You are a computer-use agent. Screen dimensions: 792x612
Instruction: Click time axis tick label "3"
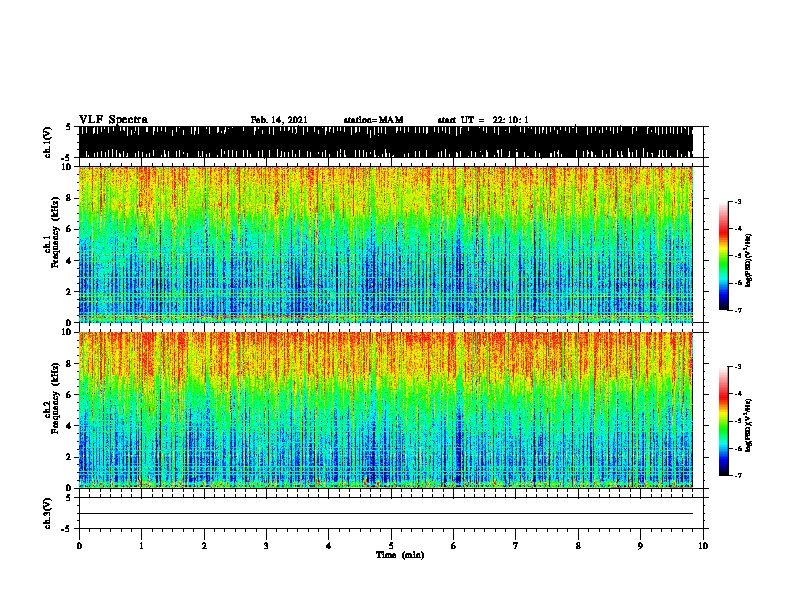pyautogui.click(x=266, y=546)
